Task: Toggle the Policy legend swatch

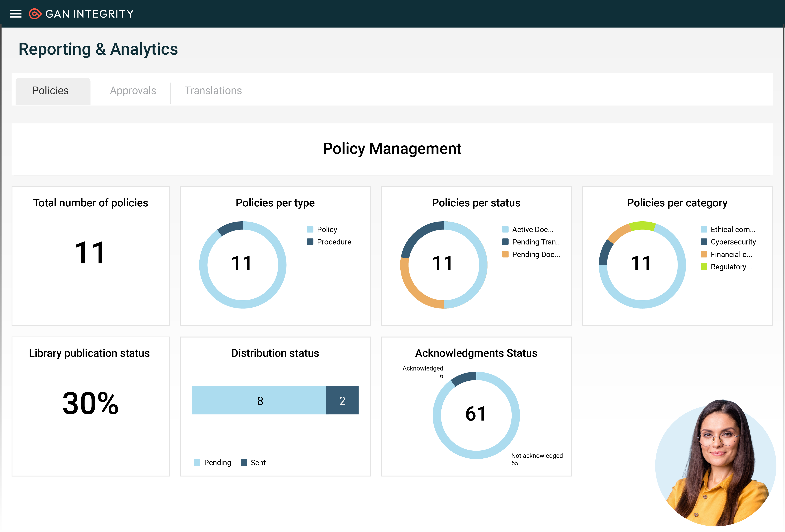Action: [x=310, y=229]
